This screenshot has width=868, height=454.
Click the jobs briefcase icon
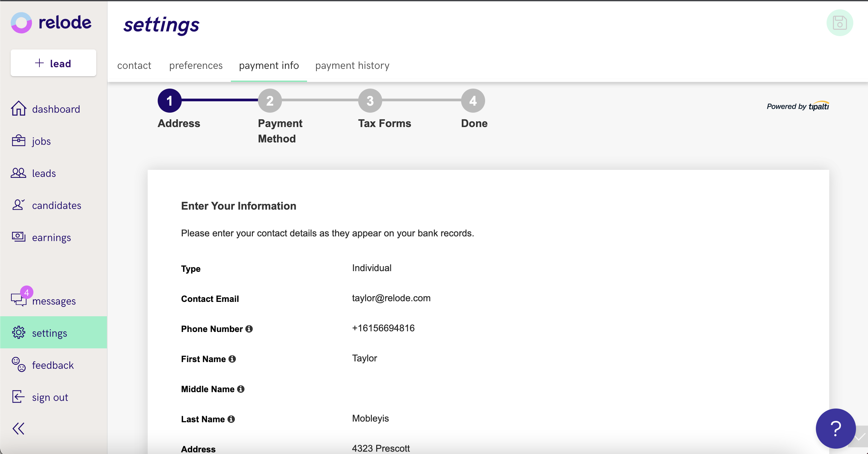click(x=18, y=140)
